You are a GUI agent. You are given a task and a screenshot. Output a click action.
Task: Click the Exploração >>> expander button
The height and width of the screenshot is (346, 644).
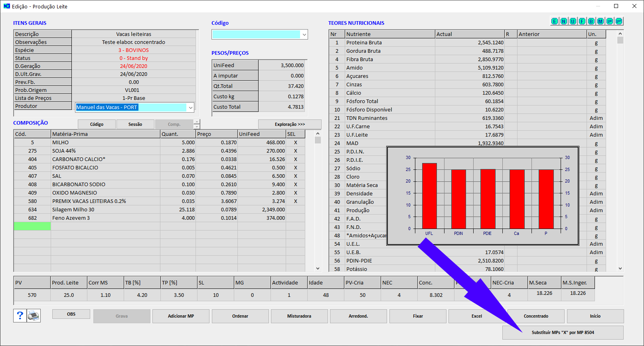pos(290,124)
